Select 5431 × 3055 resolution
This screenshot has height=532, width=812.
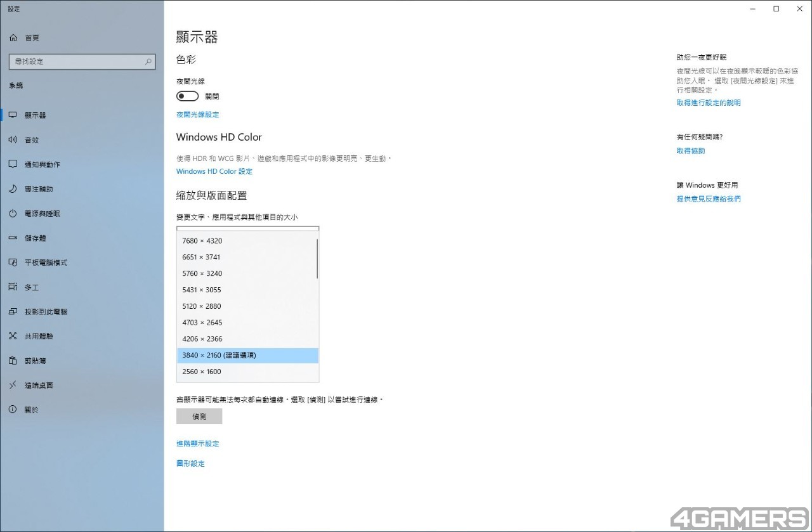(247, 290)
